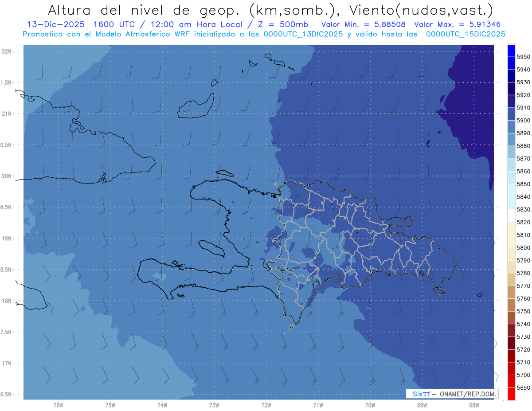Image resolution: width=532 pixels, height=411 pixels.
Task: Click the 5940 colorbar label
Action: 523,70
